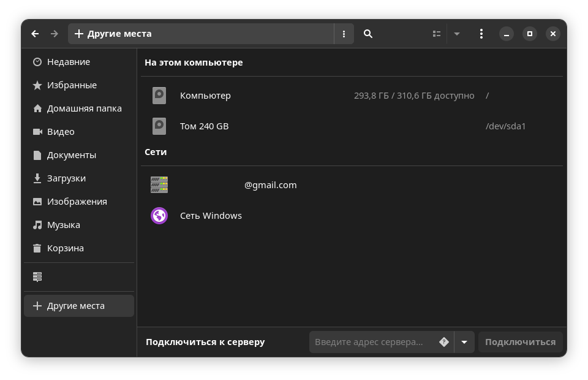Open the recent servers dropdown next to address field
The width and height of the screenshot is (588, 380).
pos(464,342)
